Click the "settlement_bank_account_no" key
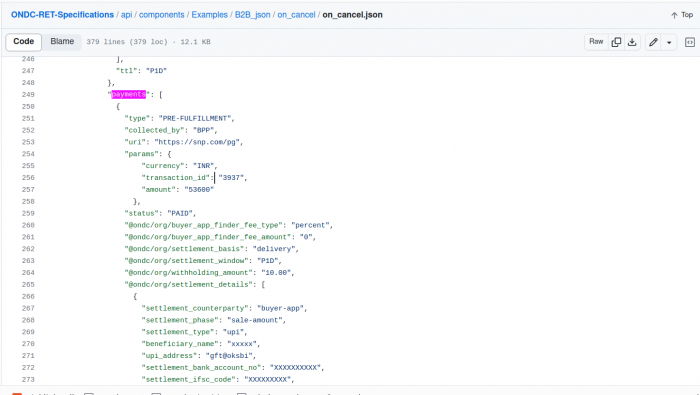The image size is (700, 395). coord(201,367)
